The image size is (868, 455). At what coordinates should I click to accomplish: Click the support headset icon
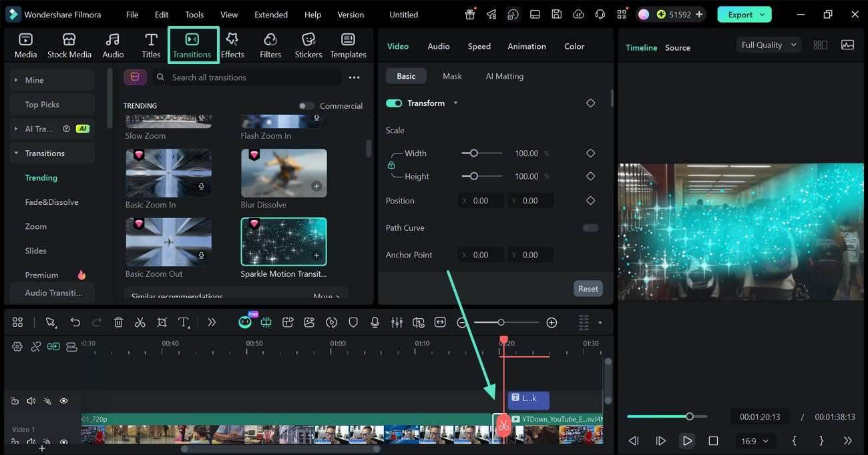point(600,14)
